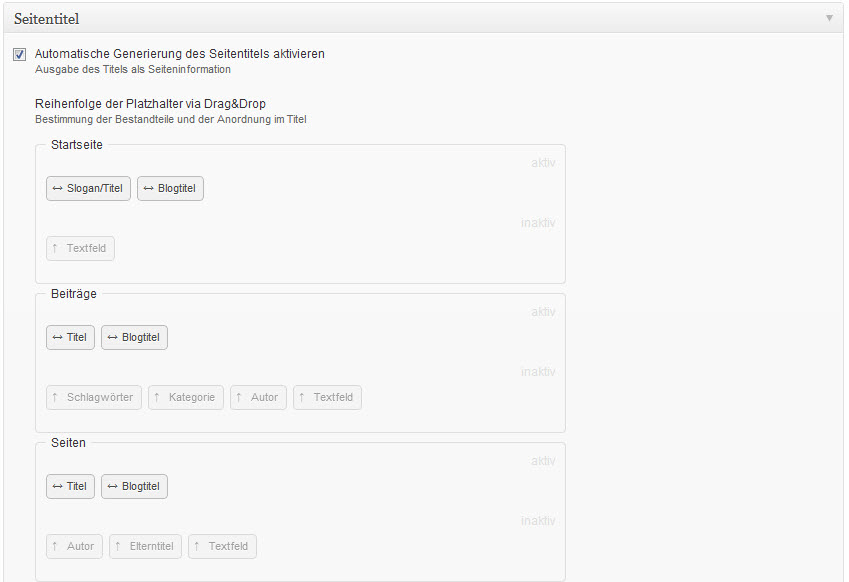Screen dimensions: 849x582
Task: Click the Seitentitel panel heading
Action: click(47, 19)
